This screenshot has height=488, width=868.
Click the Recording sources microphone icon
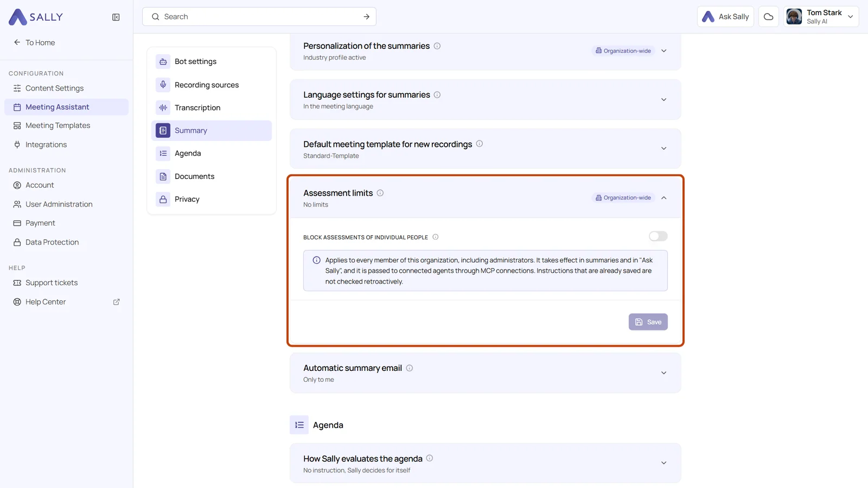point(163,85)
